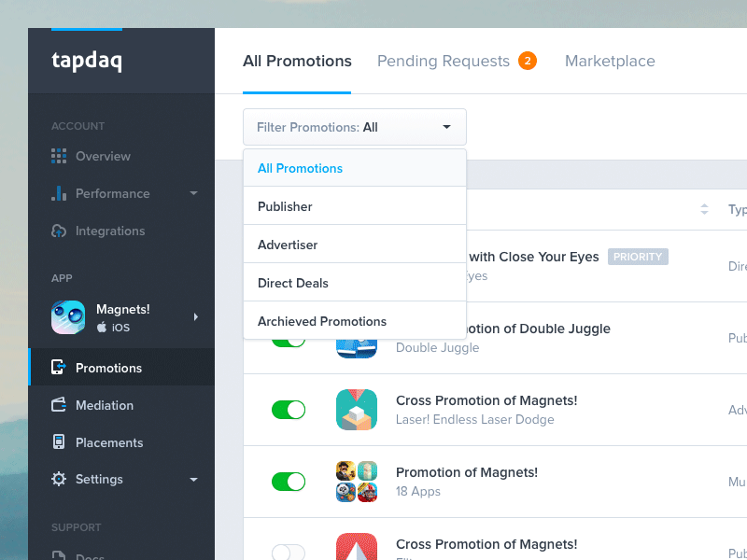The image size is (747, 560).
Task: Click the Magnets! app icon
Action: tap(67, 316)
